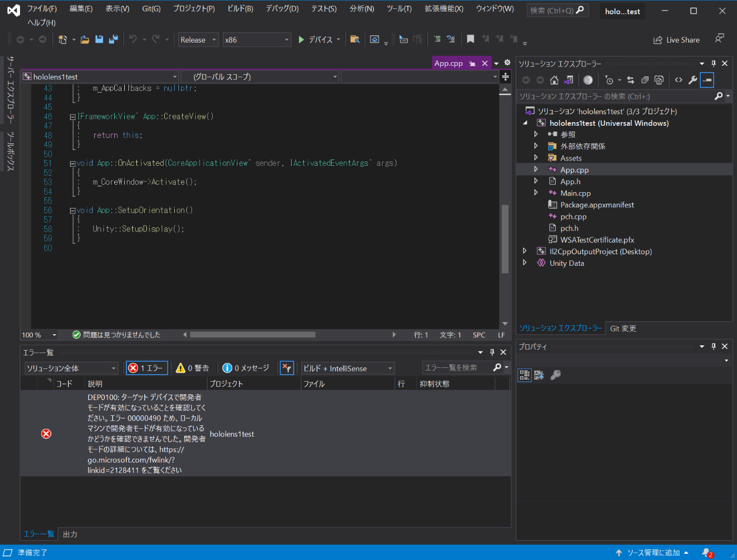
Task: Open the Release configuration dropdown
Action: pos(198,39)
